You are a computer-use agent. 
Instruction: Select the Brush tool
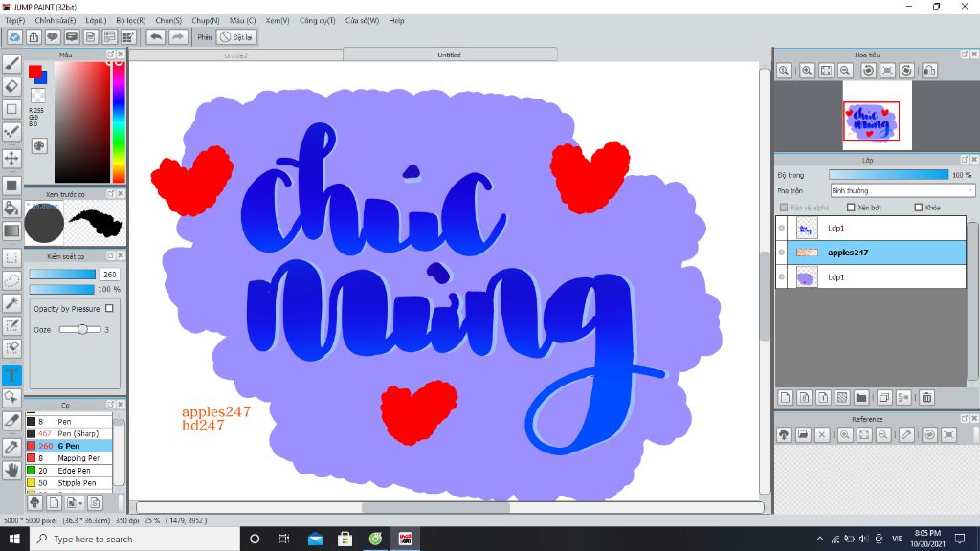tap(11, 64)
